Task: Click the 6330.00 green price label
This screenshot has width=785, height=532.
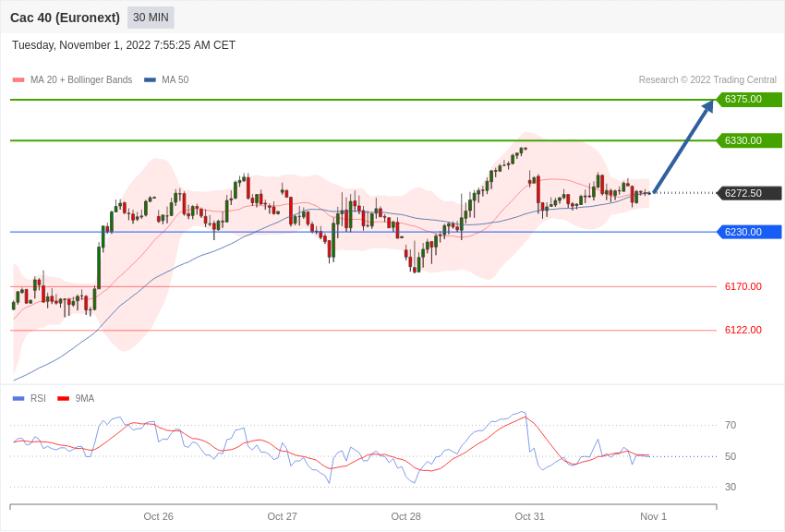Action: 750,140
